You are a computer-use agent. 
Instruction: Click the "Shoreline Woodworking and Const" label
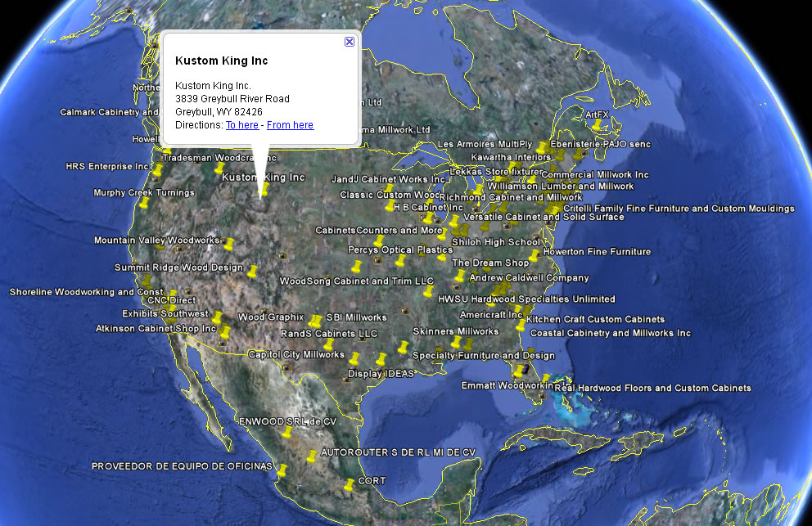tap(87, 292)
